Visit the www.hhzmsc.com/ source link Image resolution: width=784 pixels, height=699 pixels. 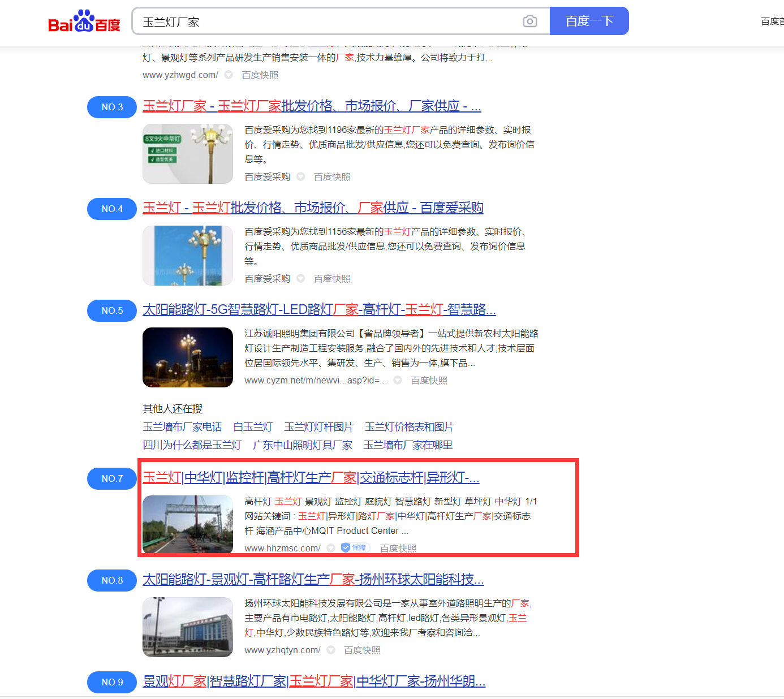tap(282, 549)
